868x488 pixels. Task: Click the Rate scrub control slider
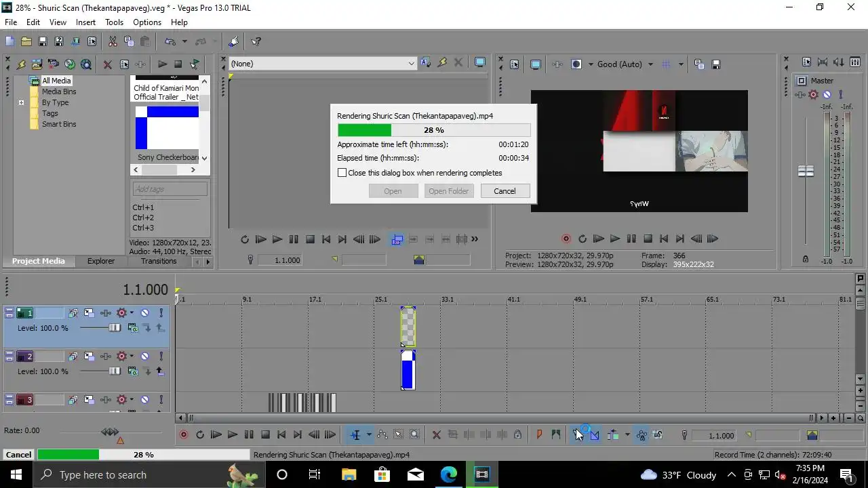coord(110,432)
